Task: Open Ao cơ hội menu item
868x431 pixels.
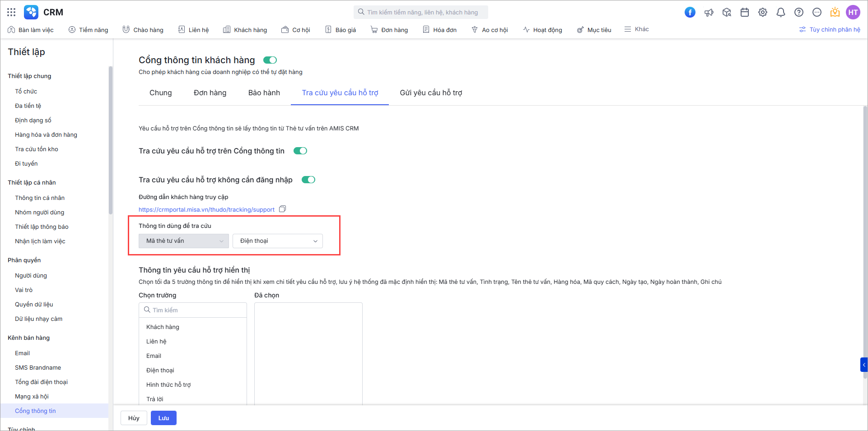Action: (490, 30)
